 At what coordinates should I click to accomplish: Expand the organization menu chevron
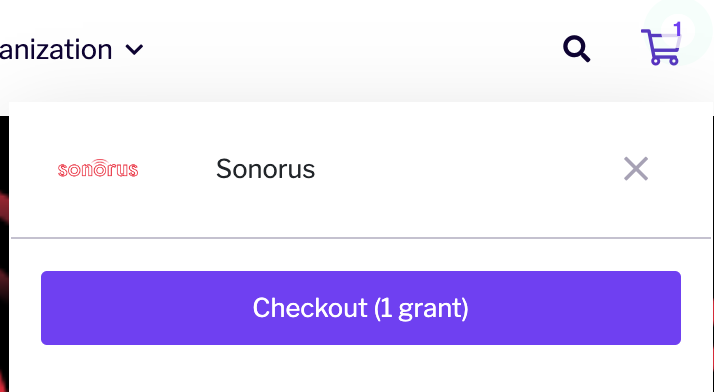click(x=134, y=49)
